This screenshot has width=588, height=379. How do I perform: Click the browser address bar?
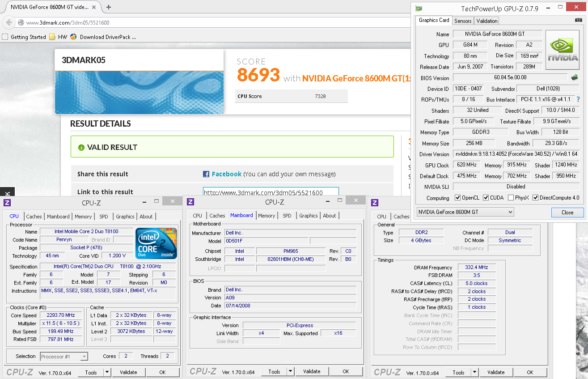pyautogui.click(x=214, y=22)
